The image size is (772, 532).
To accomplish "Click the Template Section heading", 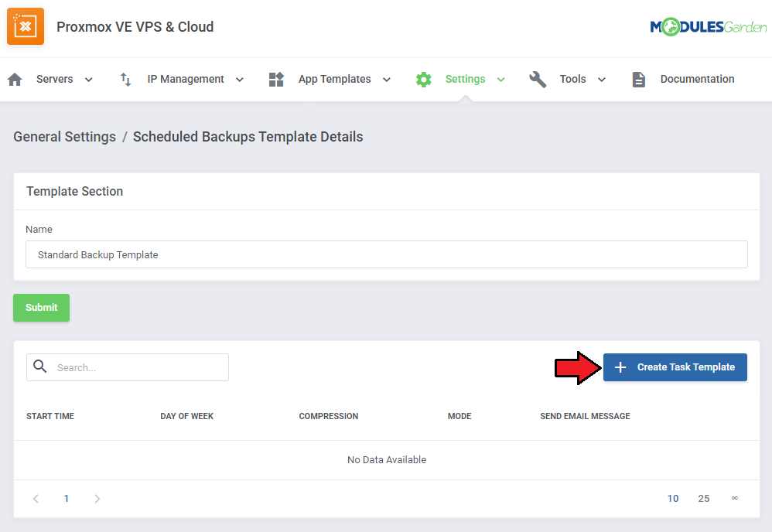I will (x=75, y=192).
